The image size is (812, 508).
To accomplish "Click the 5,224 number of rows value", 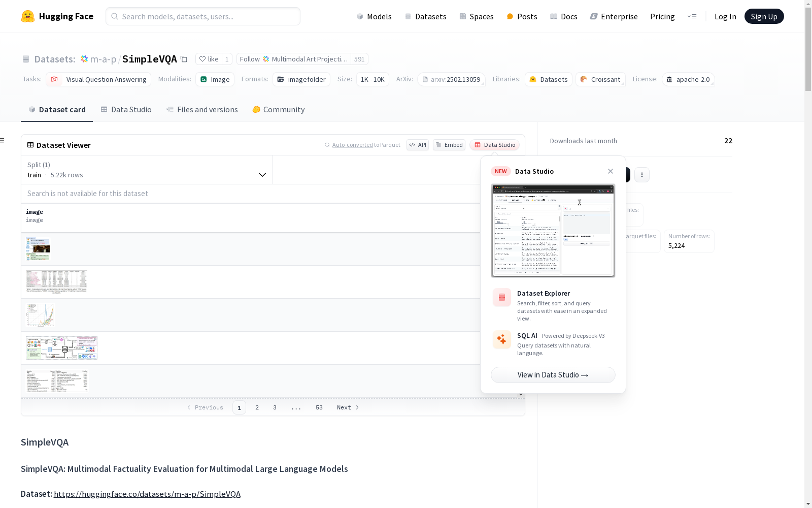I will [x=676, y=245].
